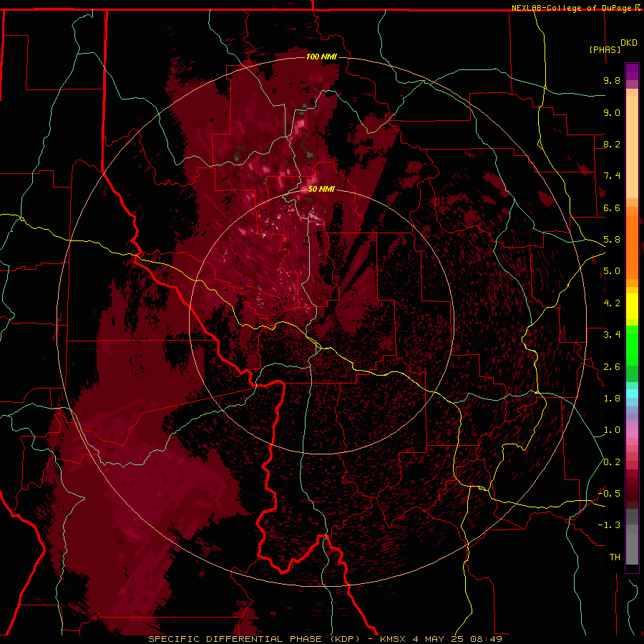
Task: Click the 7.4 value on the color scale
Action: pyautogui.click(x=612, y=176)
